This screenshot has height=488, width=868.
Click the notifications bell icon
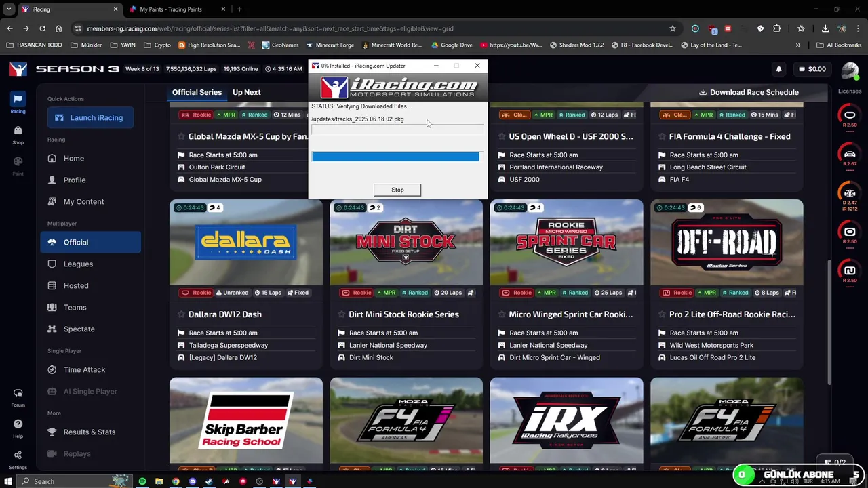tap(778, 69)
